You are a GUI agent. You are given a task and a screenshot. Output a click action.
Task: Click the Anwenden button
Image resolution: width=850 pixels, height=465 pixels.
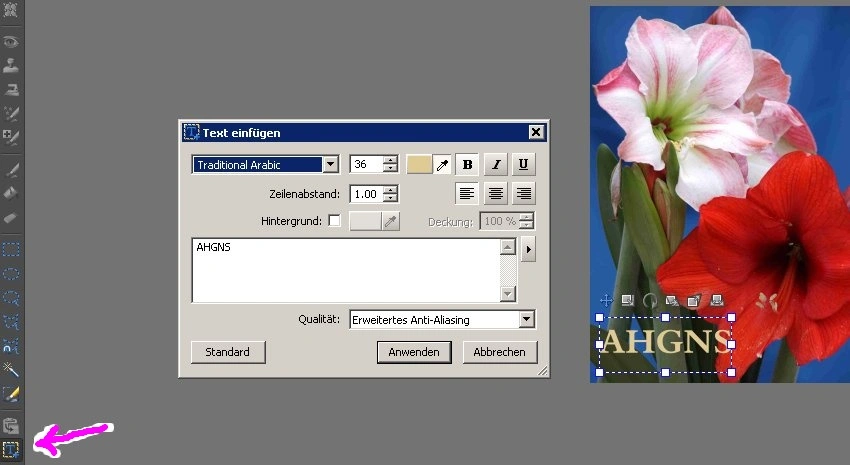point(414,352)
